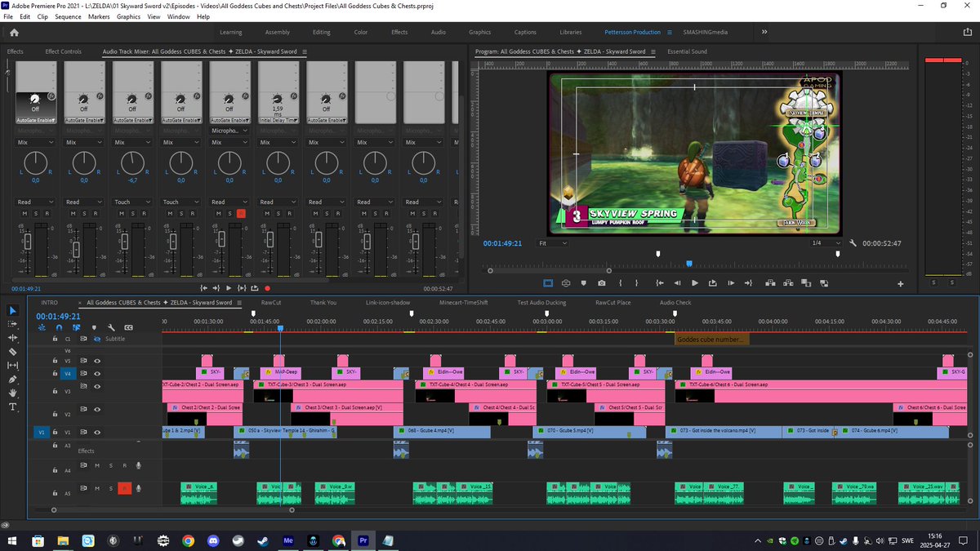The width and height of the screenshot is (980, 551).
Task: Open timeline sequence panel menu
Action: 238,302
